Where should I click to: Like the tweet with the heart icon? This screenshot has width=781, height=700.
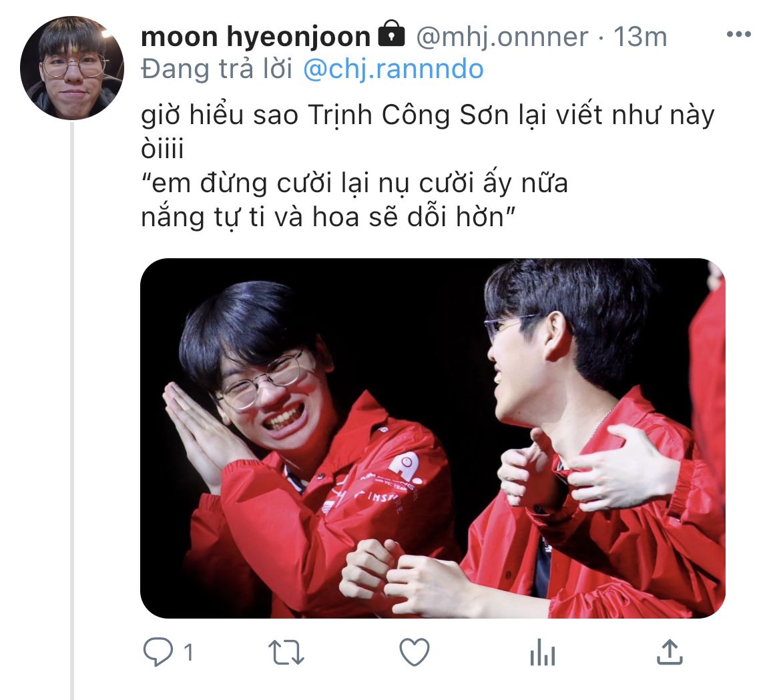pyautogui.click(x=415, y=652)
